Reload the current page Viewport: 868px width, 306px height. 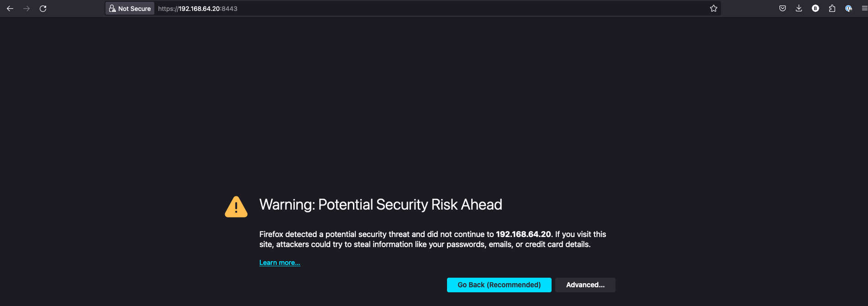tap(43, 9)
